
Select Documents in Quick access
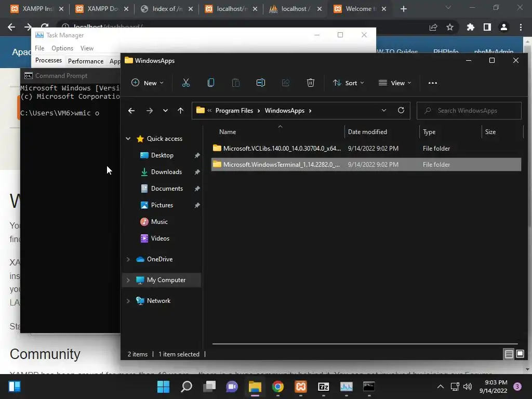pyautogui.click(x=167, y=188)
